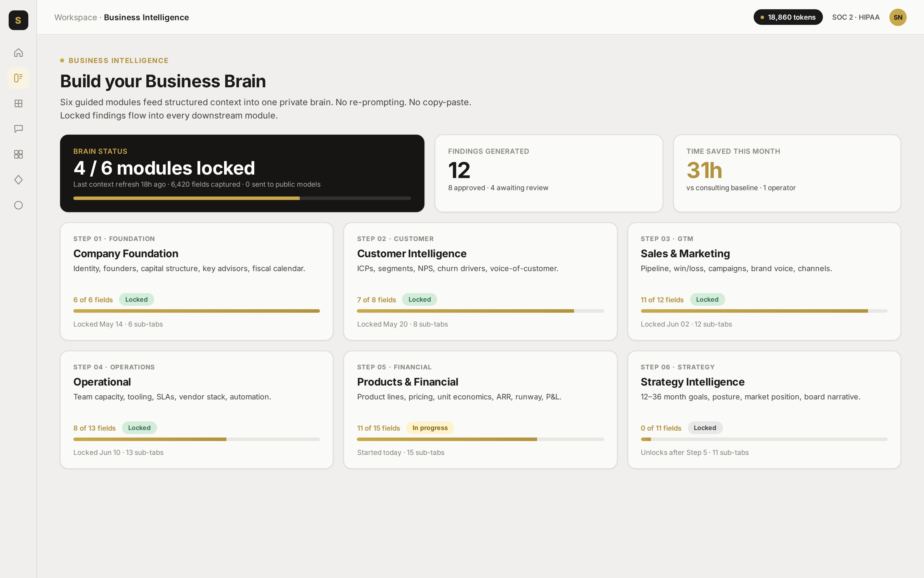Click Locked badge on Company Foundation
The image size is (924, 578).
coord(136,299)
